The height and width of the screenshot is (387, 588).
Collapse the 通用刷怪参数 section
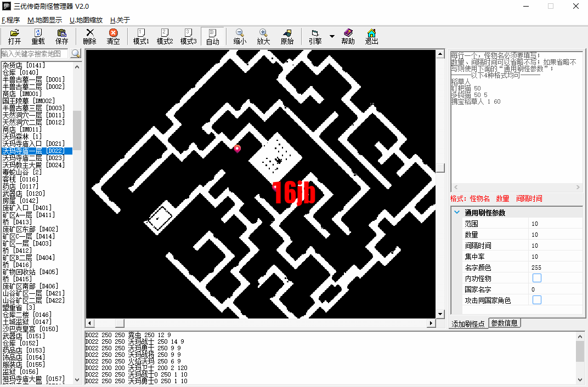(457, 213)
